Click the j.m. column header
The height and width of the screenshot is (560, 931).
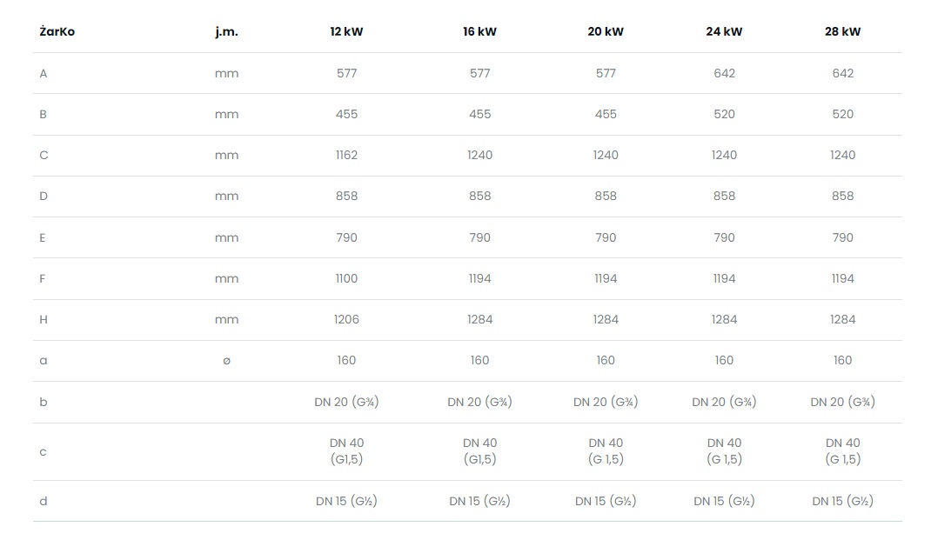(x=226, y=32)
